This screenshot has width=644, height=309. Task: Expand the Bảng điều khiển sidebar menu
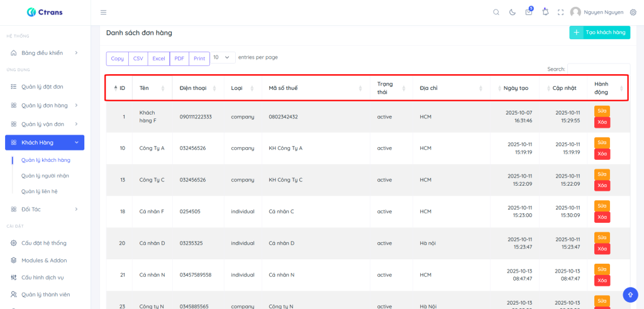(44, 53)
